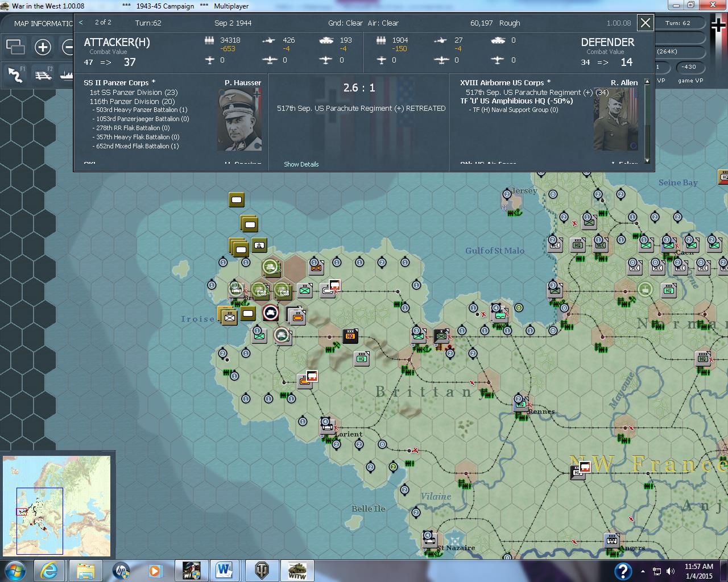Image resolution: width=728 pixels, height=582 pixels.
Task: Select TF 'U' US Amphibious HQ row
Action: [x=516, y=101]
